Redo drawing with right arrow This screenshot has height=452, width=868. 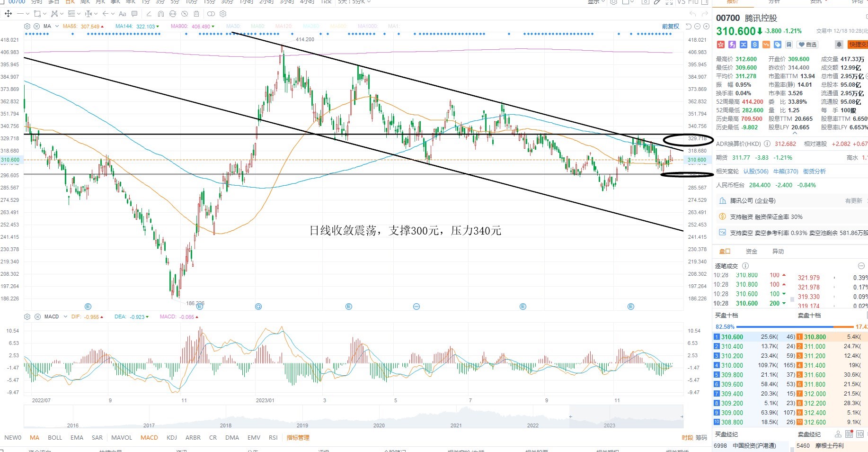pyautogui.click(x=706, y=14)
